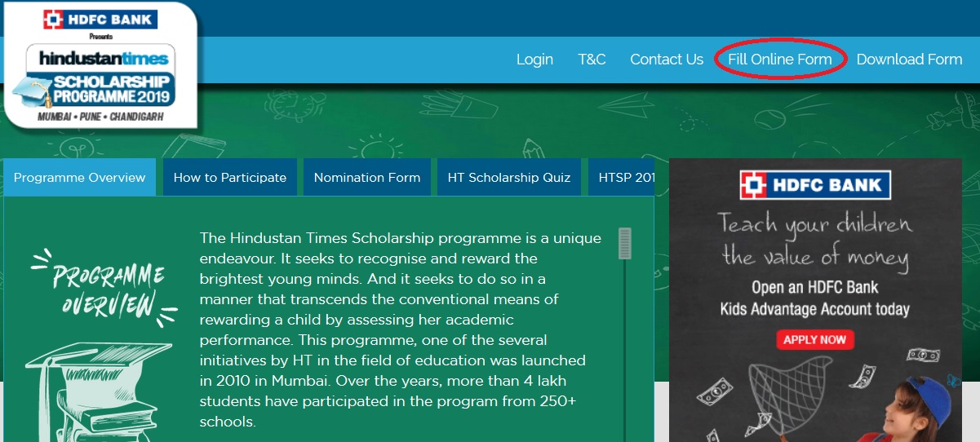Select the Programme Overview tab
The width and height of the screenshot is (980, 442).
[79, 177]
